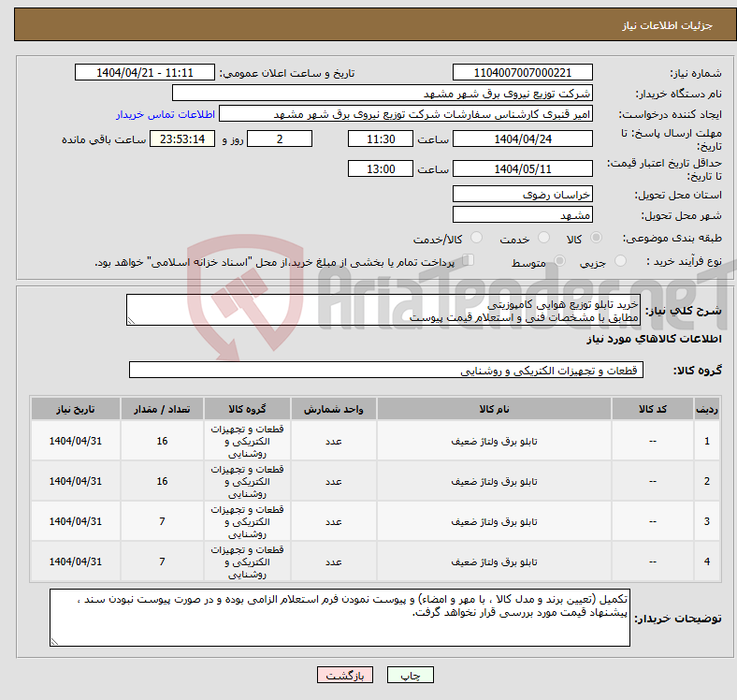The width and height of the screenshot is (737, 700).
Task: Select the خدمت radio button
Action: point(543,238)
